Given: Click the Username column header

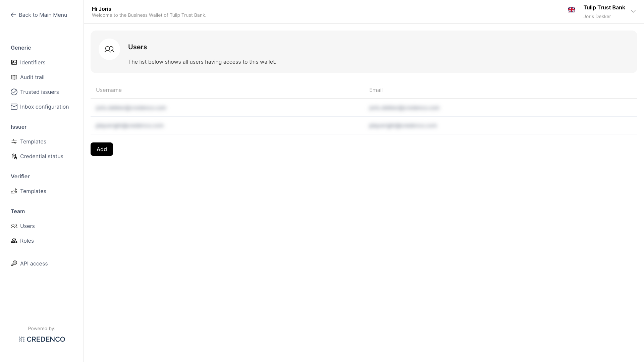Looking at the screenshot, I should (x=109, y=90).
